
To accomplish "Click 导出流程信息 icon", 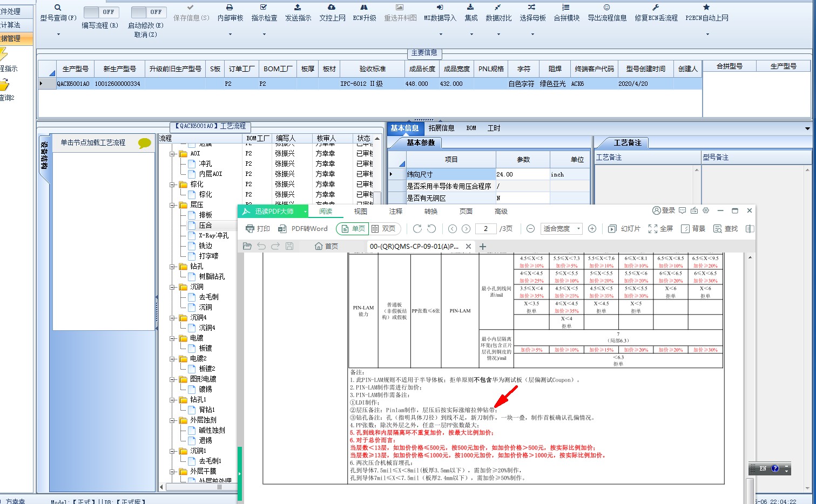I will (x=607, y=8).
